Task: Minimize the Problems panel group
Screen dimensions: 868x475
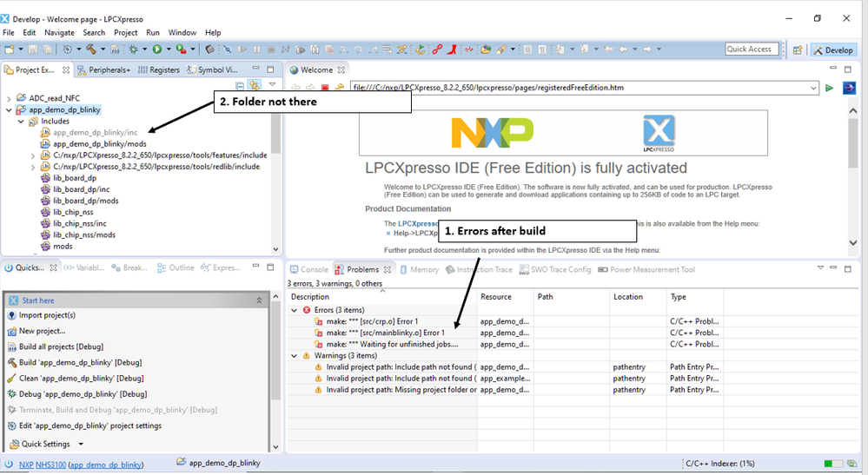Action: click(833, 267)
